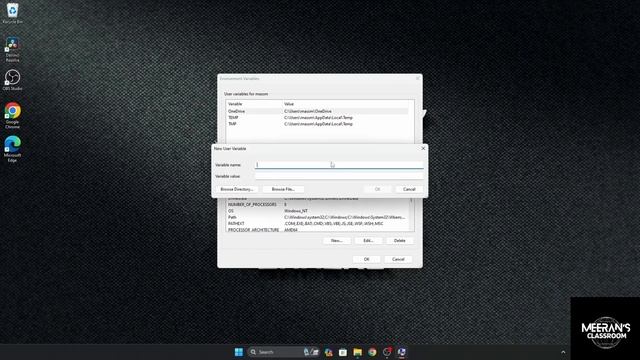This screenshot has height=360, width=640.
Task: Focus the Variable value field
Action: (339, 176)
